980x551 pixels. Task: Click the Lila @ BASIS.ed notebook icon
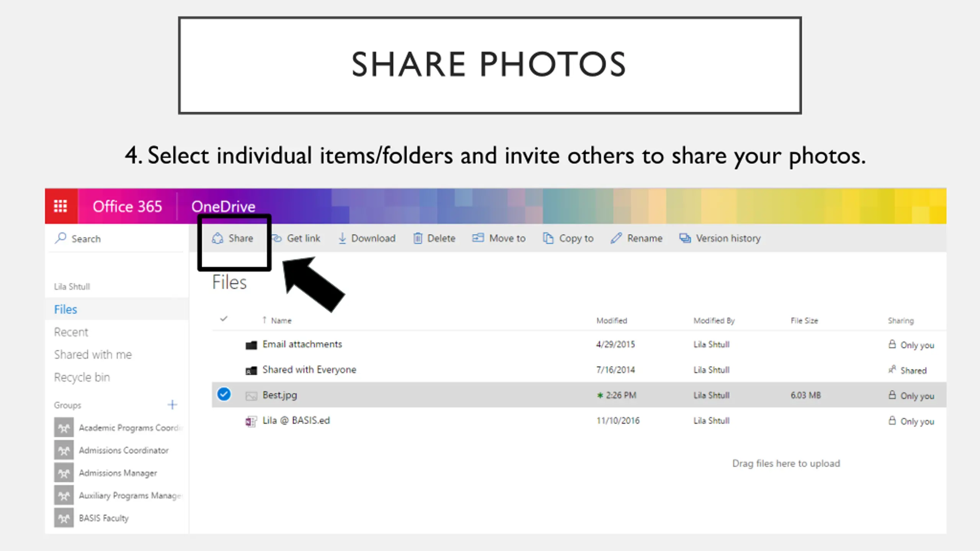[x=251, y=421]
